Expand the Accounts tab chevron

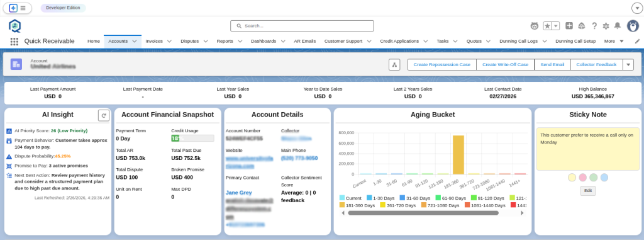(x=135, y=41)
